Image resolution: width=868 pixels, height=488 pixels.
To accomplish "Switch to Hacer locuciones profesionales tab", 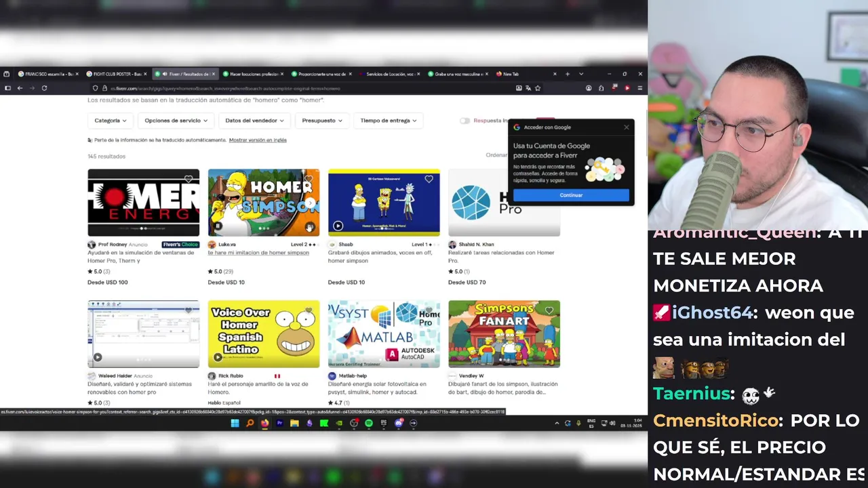I will [254, 74].
